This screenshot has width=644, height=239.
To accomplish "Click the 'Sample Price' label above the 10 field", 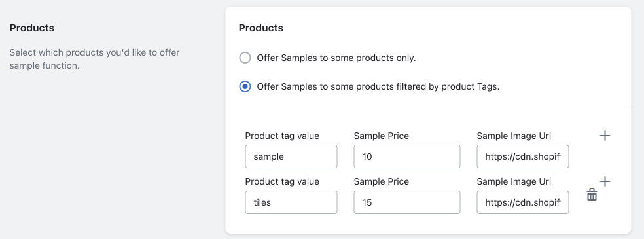I will pos(381,136).
